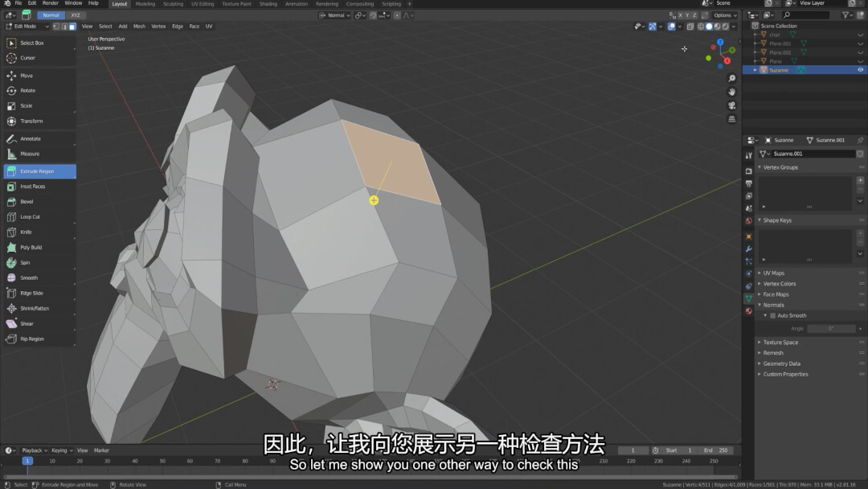This screenshot has height=489, width=868.
Task: Switch to the UV Editing workspace tab
Action: pos(203,4)
